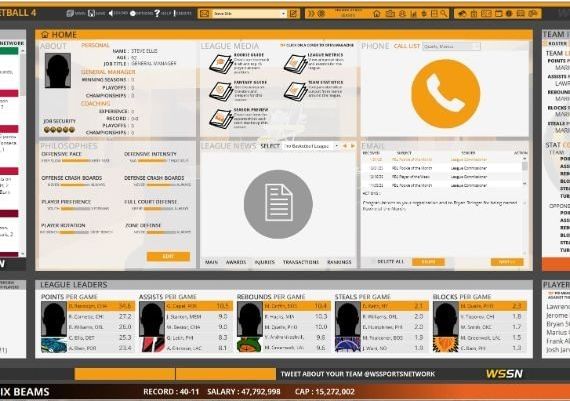Click the rightmost orange Email button
This screenshot has height=401, width=570.
pos(507,262)
